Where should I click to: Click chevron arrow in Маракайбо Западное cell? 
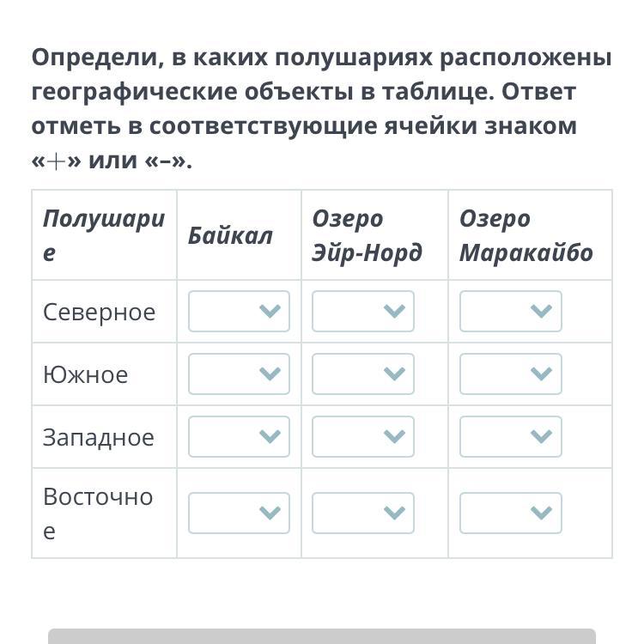[x=541, y=436]
